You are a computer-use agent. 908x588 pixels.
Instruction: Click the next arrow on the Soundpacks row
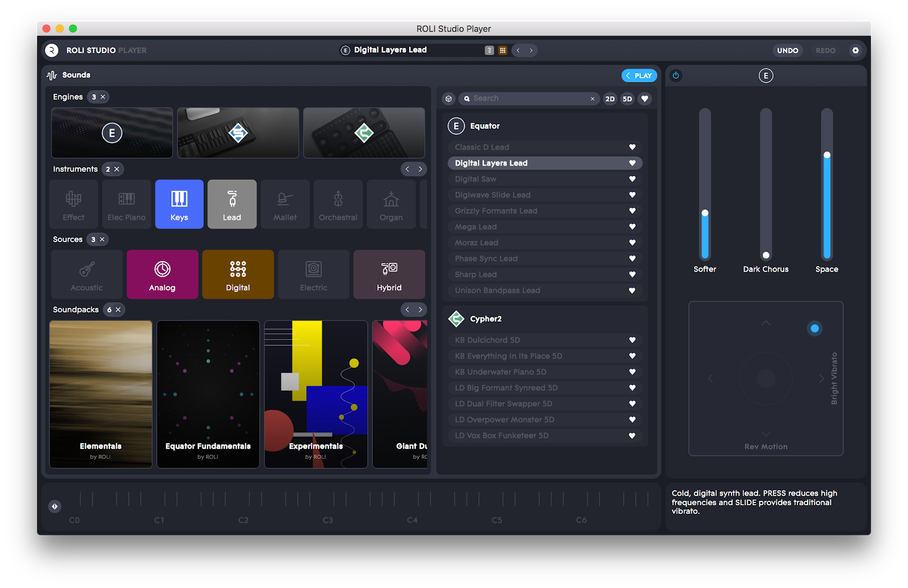421,309
